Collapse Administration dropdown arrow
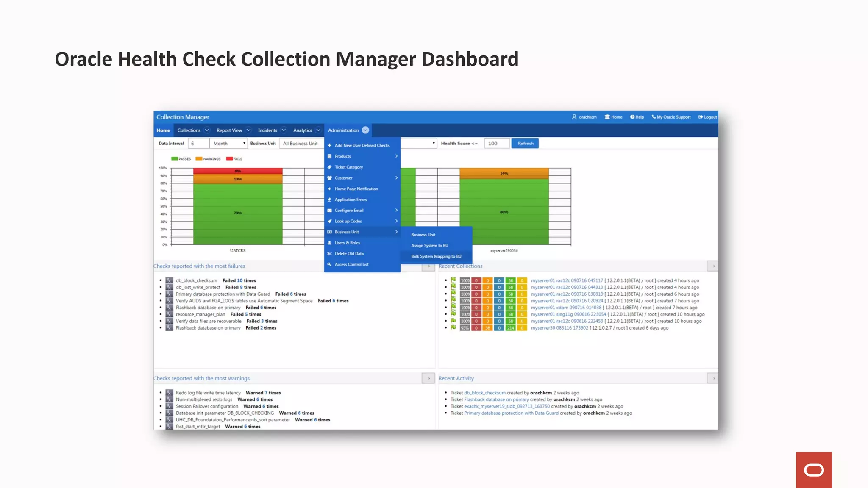 (x=365, y=130)
